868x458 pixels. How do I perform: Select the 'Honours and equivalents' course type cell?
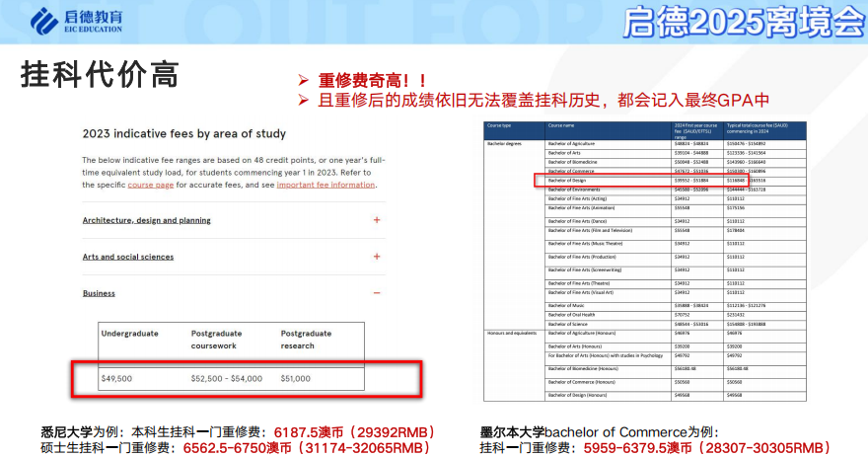click(x=512, y=334)
